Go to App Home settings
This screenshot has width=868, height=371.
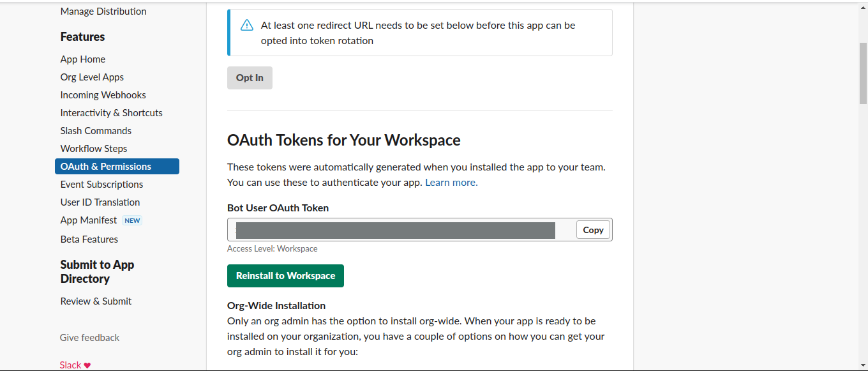pyautogui.click(x=83, y=59)
